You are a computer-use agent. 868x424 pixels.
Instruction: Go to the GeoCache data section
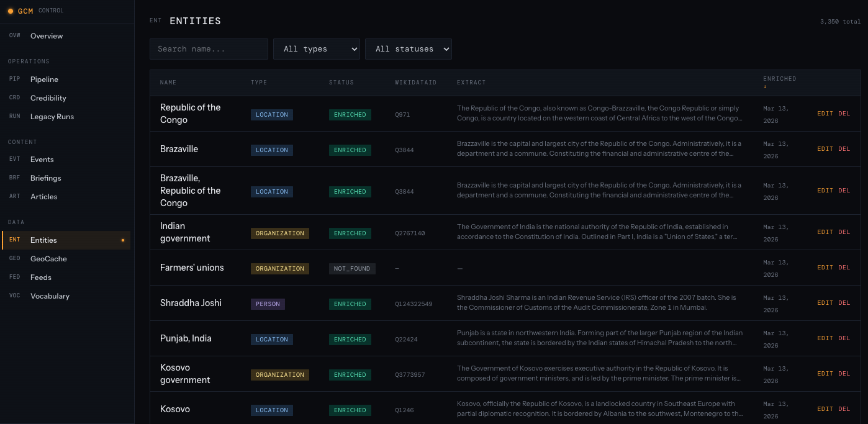tap(48, 258)
